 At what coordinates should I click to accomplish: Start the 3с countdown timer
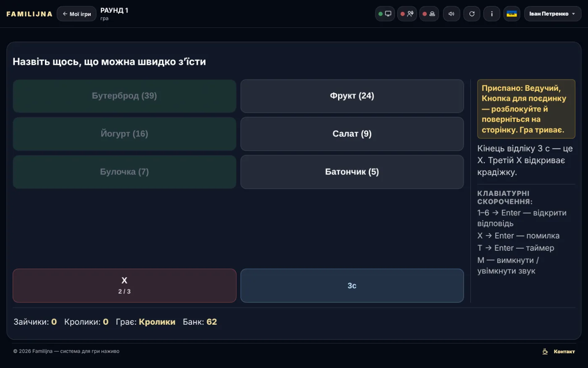352,286
